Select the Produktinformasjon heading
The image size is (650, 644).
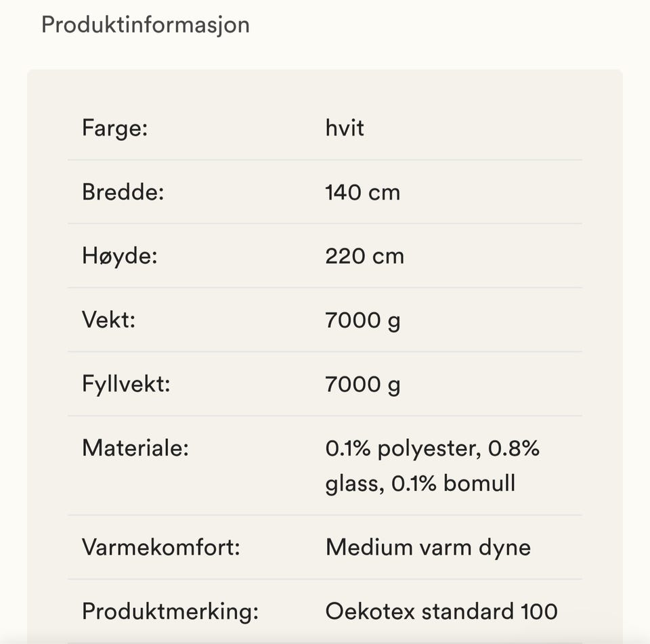146,26
